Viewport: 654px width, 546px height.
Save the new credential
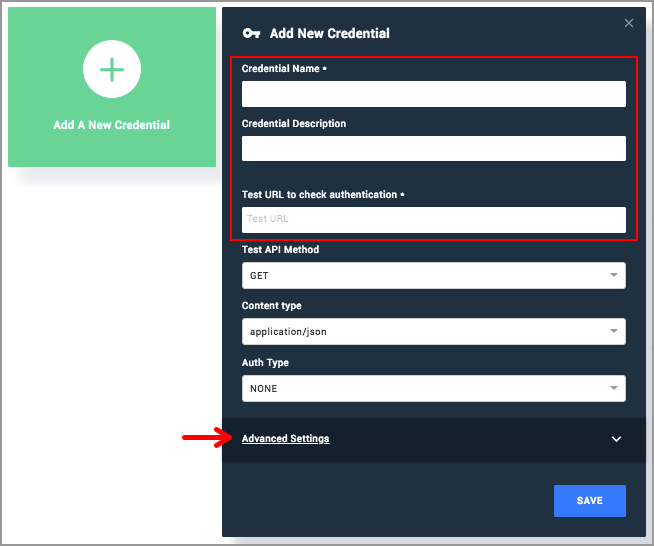590,501
